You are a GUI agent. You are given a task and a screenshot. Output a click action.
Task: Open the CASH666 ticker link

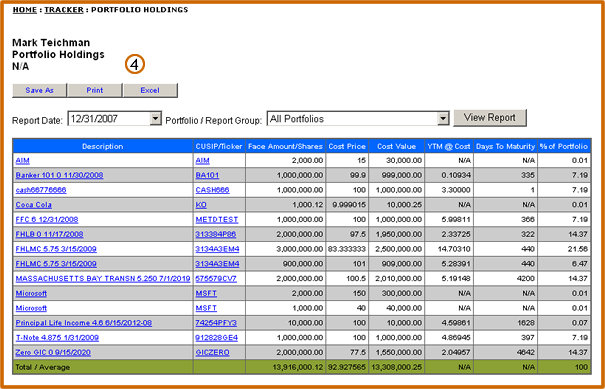click(x=212, y=190)
